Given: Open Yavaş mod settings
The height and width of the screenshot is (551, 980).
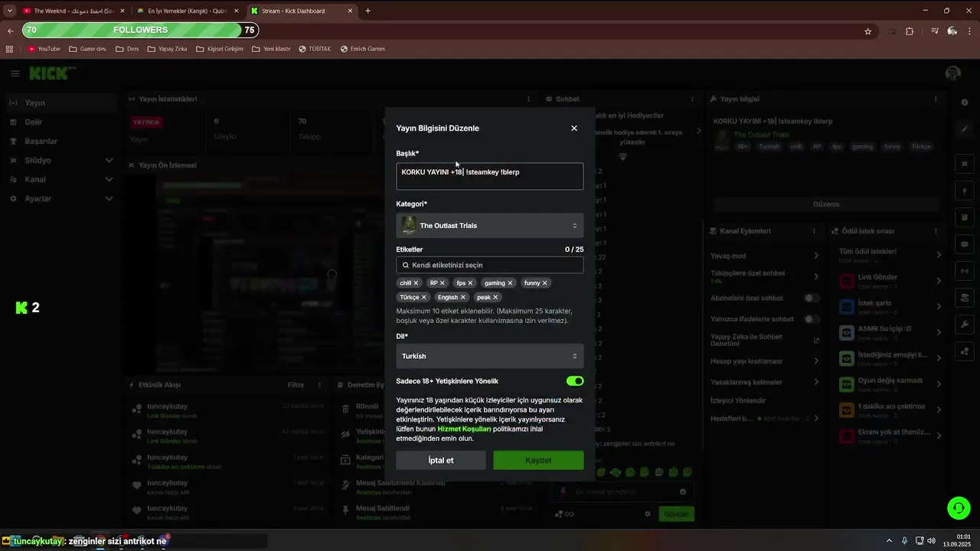Looking at the screenshot, I should [766, 256].
